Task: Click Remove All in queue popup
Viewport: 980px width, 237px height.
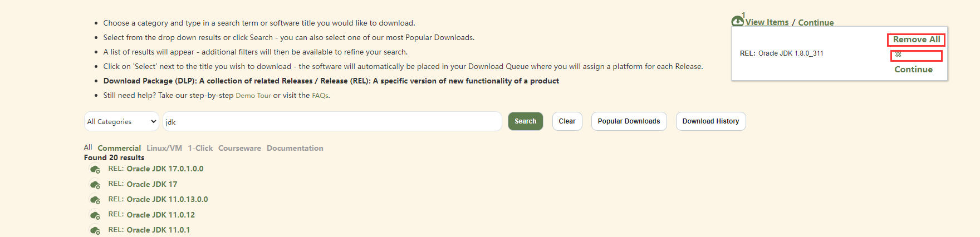Action: (x=916, y=39)
